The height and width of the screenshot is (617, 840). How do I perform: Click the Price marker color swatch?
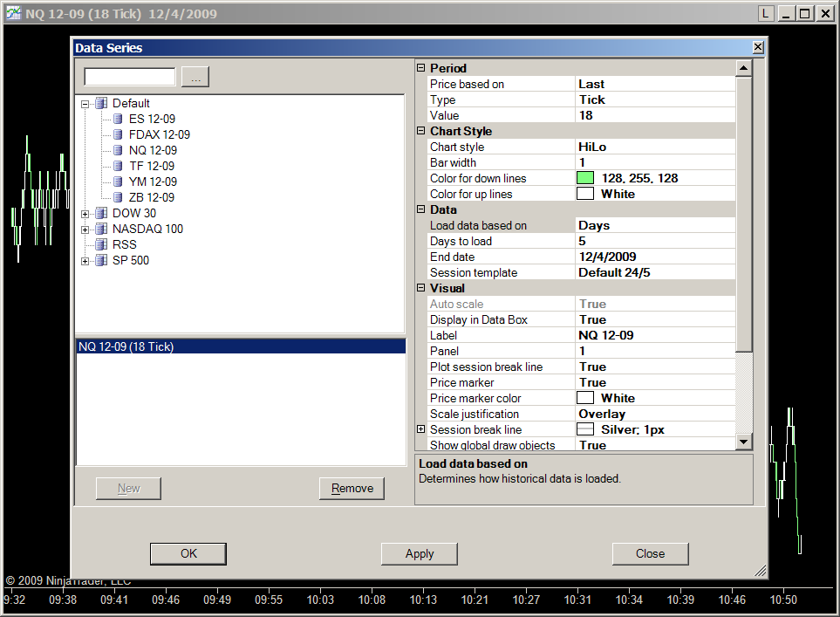point(585,398)
